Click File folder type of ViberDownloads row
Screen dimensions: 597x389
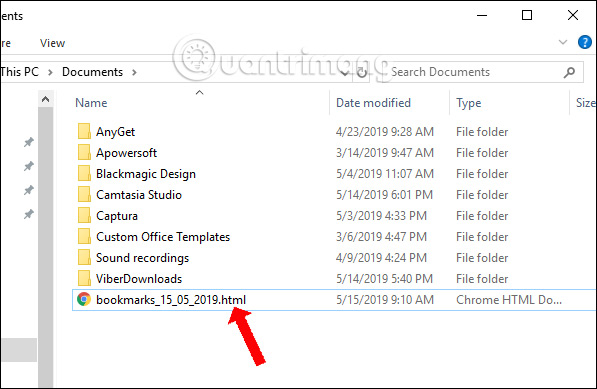pos(482,279)
